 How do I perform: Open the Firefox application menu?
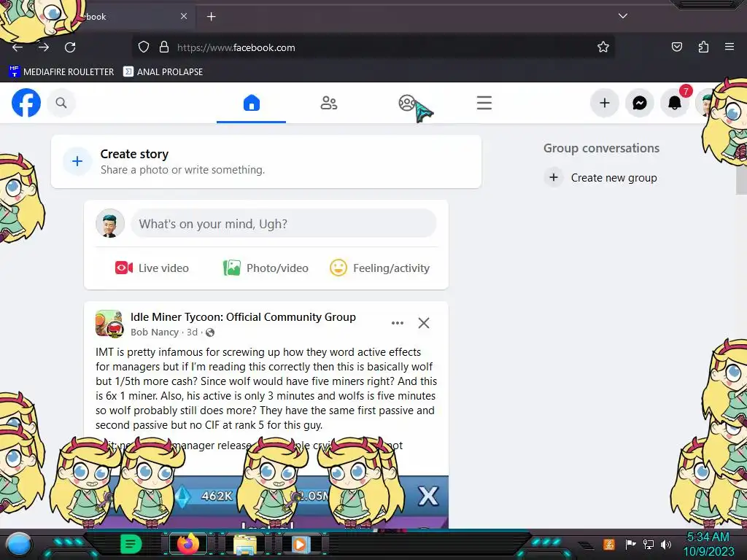(729, 47)
